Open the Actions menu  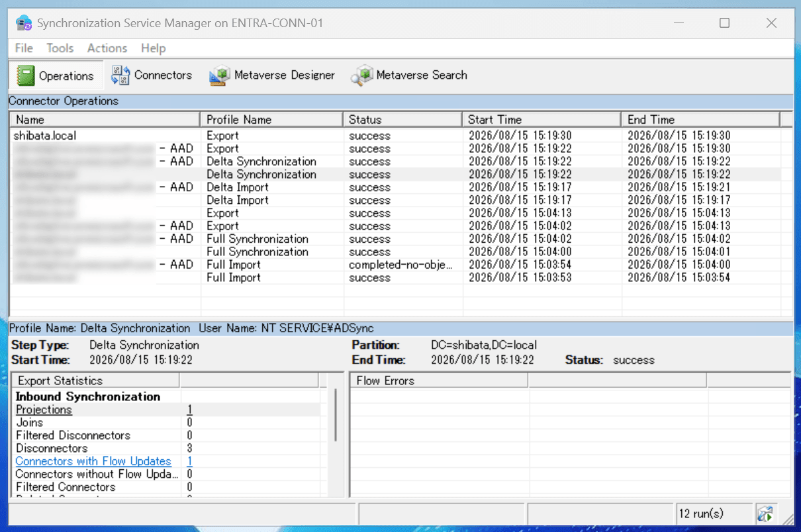(x=107, y=48)
